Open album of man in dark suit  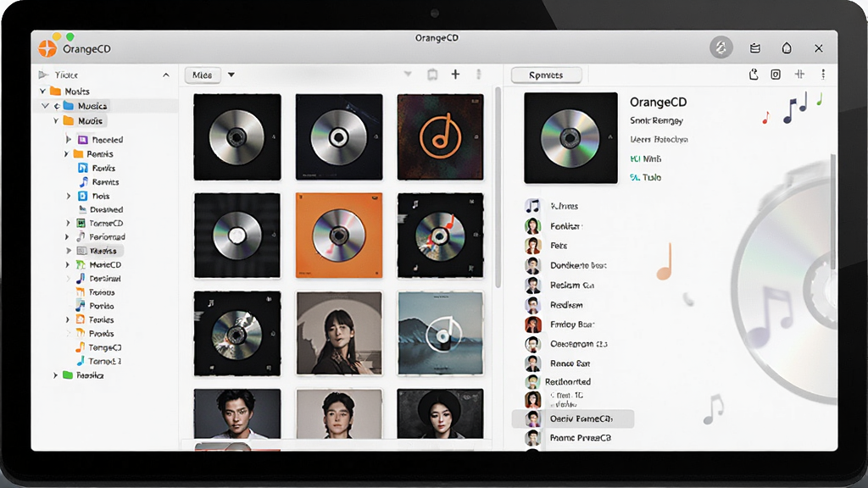[237, 413]
